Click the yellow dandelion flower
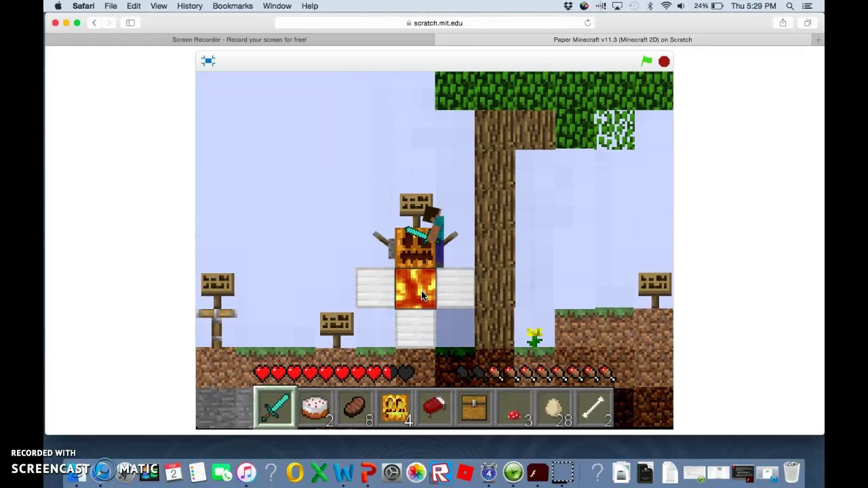Image resolution: width=868 pixels, height=488 pixels. (534, 337)
